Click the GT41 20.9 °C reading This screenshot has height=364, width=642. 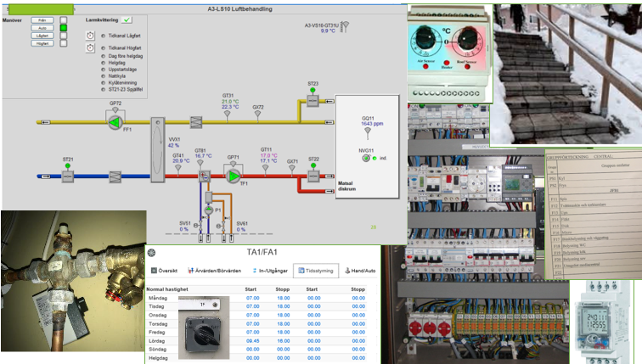tap(181, 160)
